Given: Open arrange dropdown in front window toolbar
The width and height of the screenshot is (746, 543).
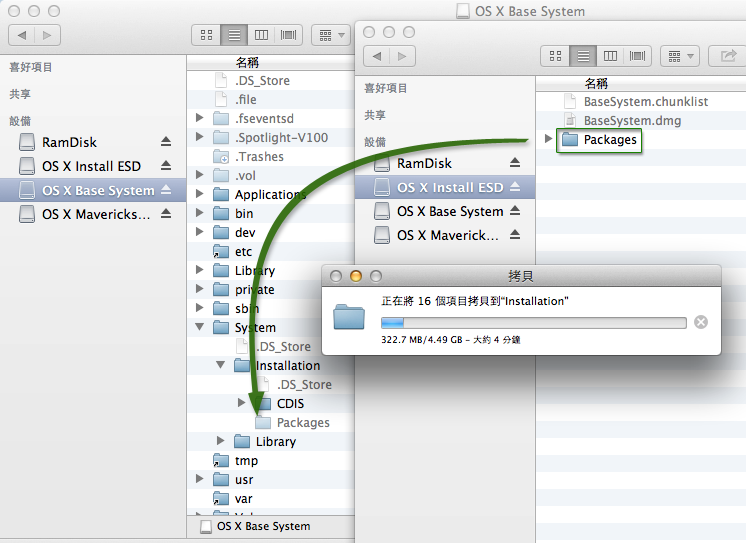Looking at the screenshot, I should pos(680,56).
